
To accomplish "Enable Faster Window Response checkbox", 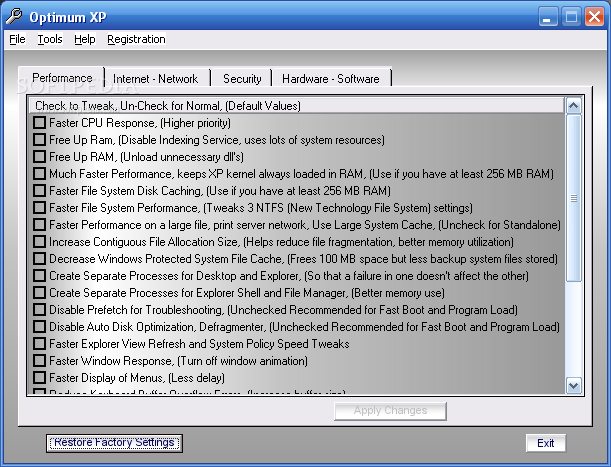I will (x=39, y=361).
